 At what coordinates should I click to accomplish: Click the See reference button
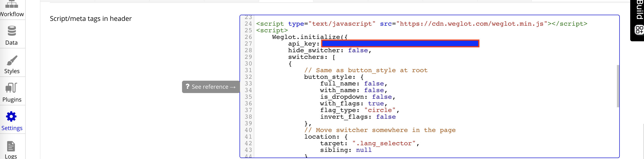211,87
